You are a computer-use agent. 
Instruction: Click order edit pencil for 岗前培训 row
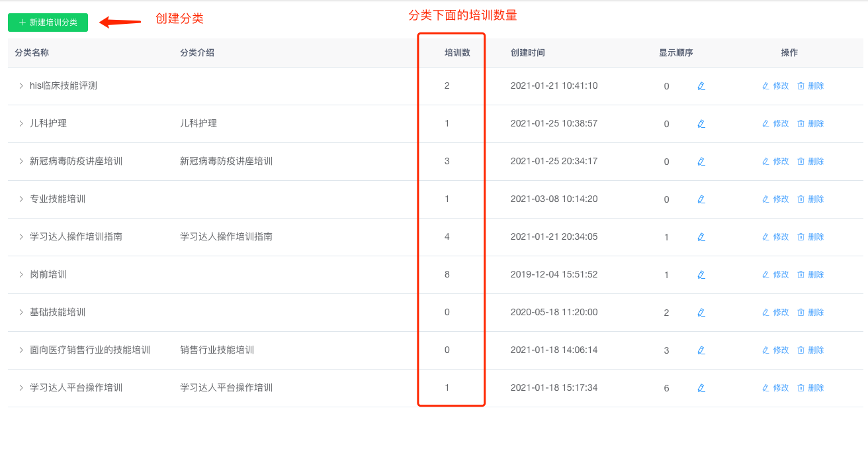(x=701, y=275)
